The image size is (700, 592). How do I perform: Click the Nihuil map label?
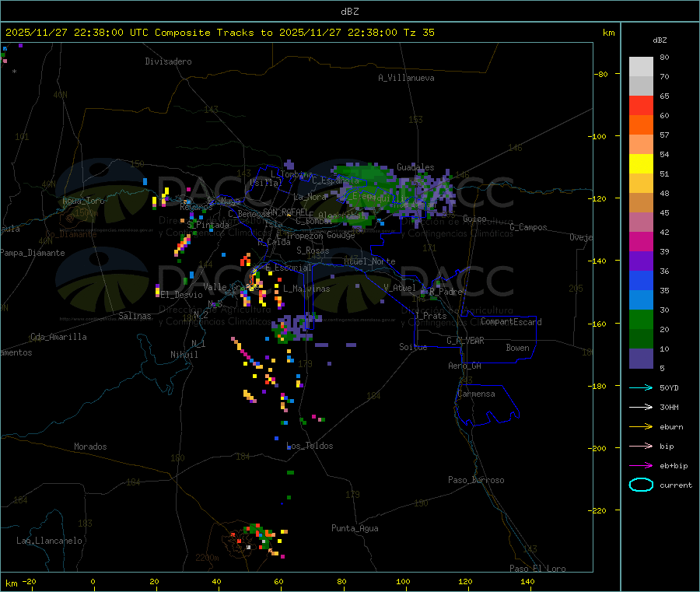click(184, 355)
